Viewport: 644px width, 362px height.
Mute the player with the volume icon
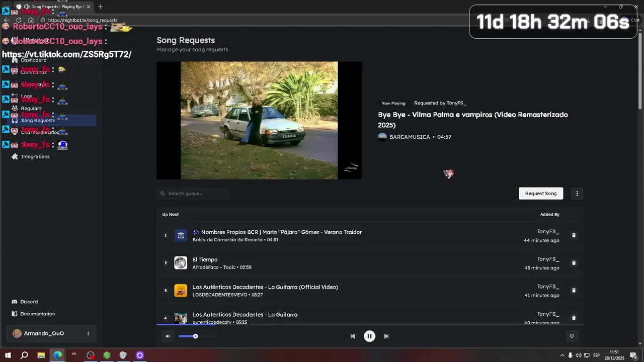coord(168,336)
